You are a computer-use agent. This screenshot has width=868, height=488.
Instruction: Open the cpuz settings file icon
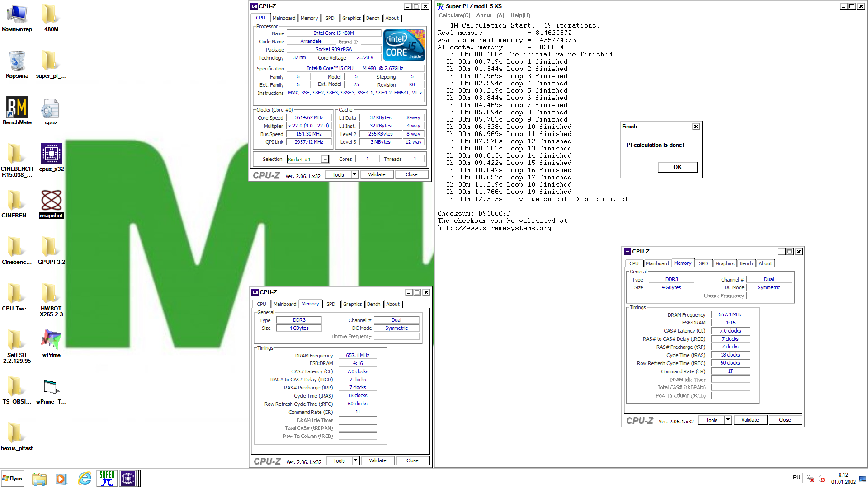pos(51,111)
